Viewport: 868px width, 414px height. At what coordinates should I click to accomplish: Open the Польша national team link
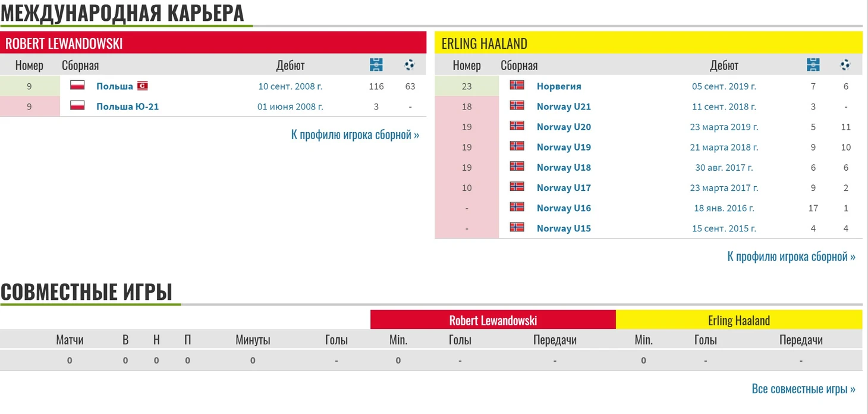115,86
